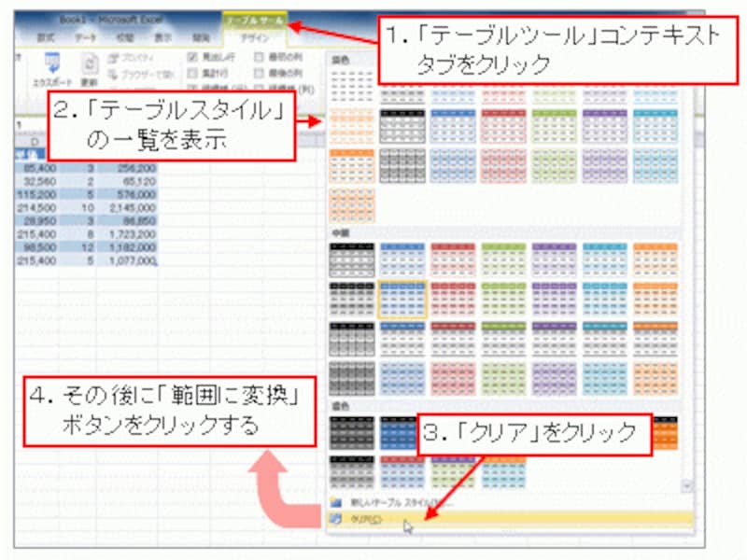
Task: Pick light style with solid purple header
Action: 605,126
